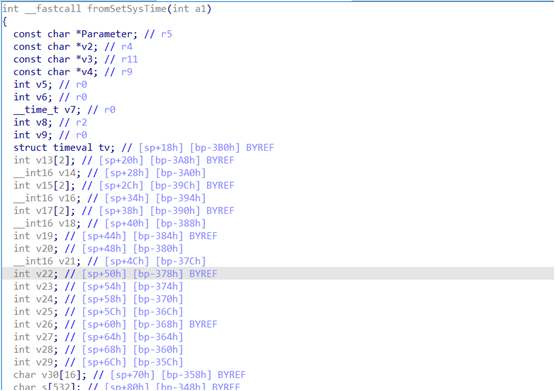Click the __int16 v18 declaration

coord(47,223)
